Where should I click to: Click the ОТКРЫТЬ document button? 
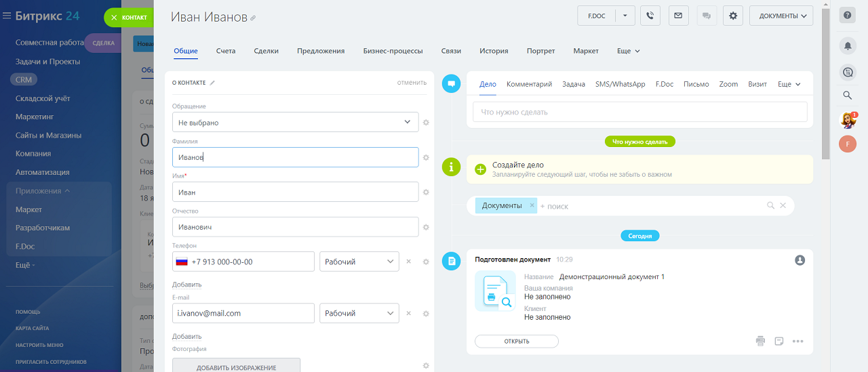click(516, 341)
